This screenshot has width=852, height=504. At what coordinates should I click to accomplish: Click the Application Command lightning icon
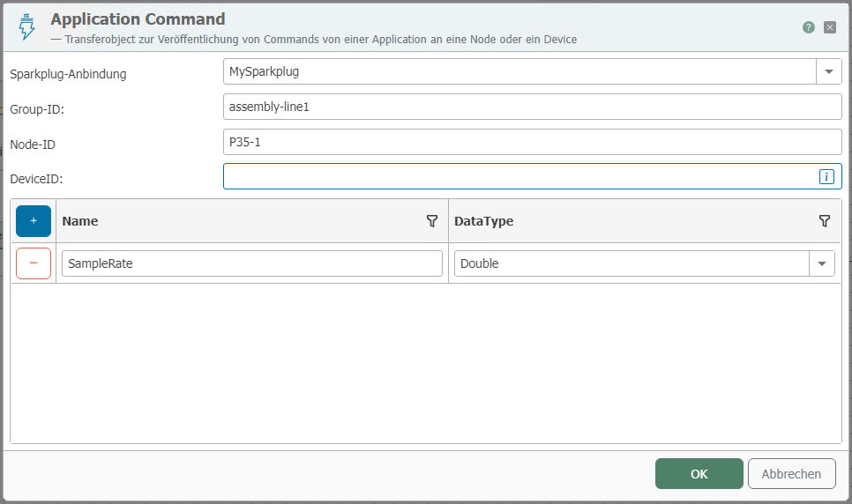click(x=26, y=28)
